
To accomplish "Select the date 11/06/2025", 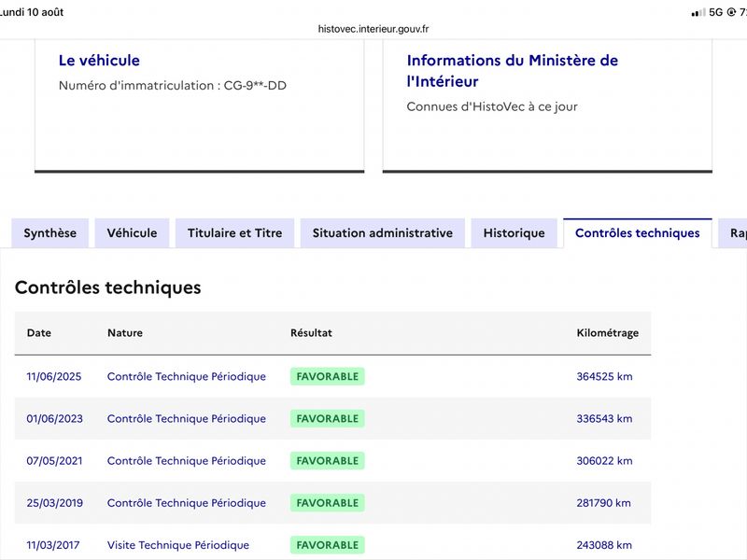I will click(x=54, y=377).
